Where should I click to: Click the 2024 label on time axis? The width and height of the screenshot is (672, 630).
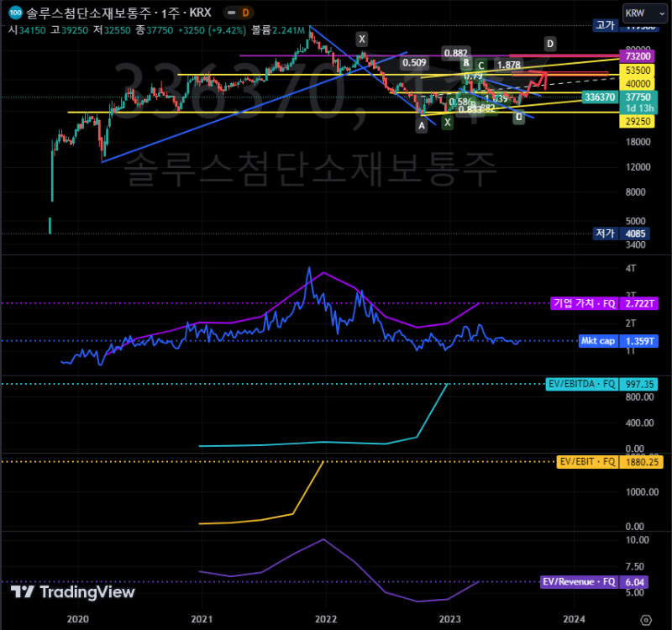(574, 619)
